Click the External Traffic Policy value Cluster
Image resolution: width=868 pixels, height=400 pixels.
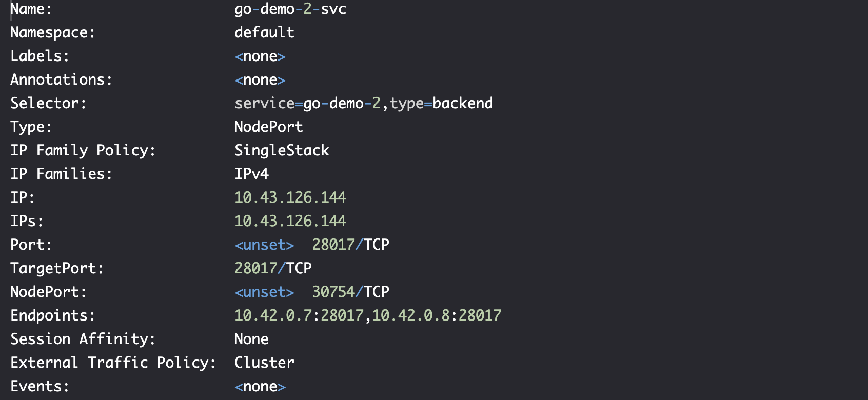[x=264, y=363]
